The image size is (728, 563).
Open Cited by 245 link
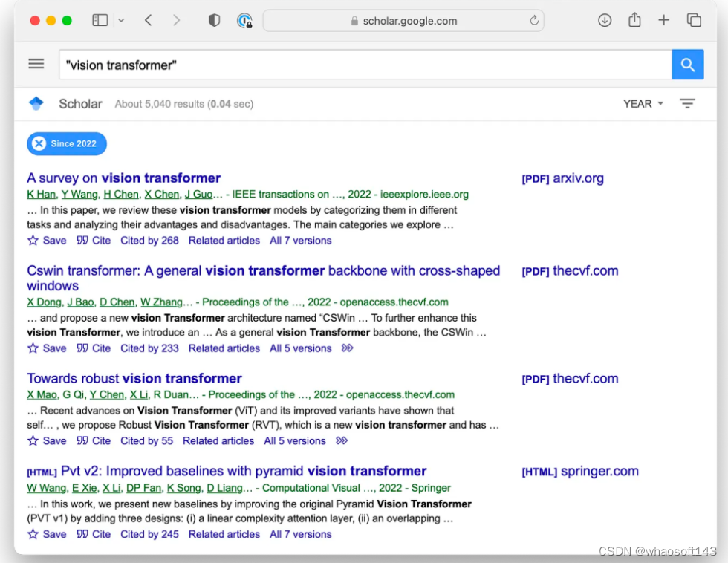point(149,534)
